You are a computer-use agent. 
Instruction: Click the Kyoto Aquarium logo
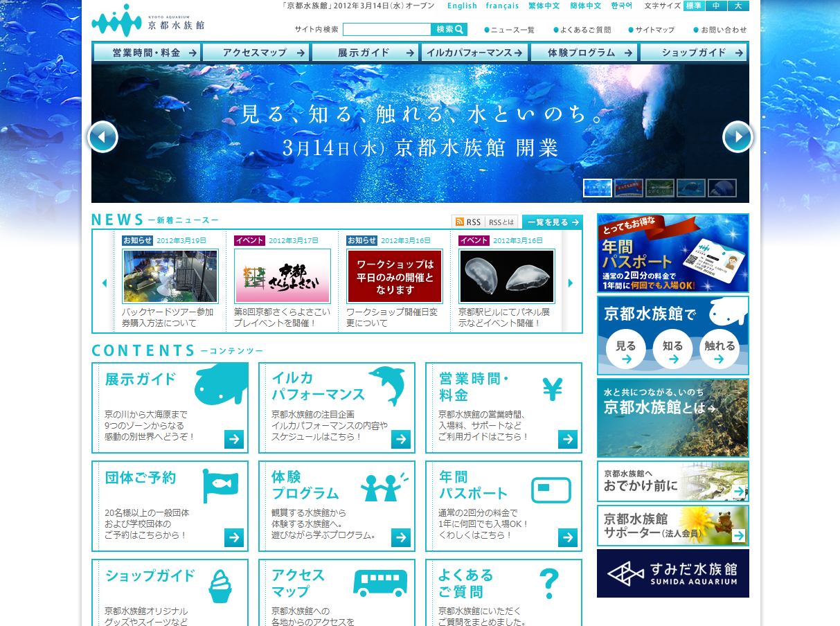pyautogui.click(x=148, y=21)
